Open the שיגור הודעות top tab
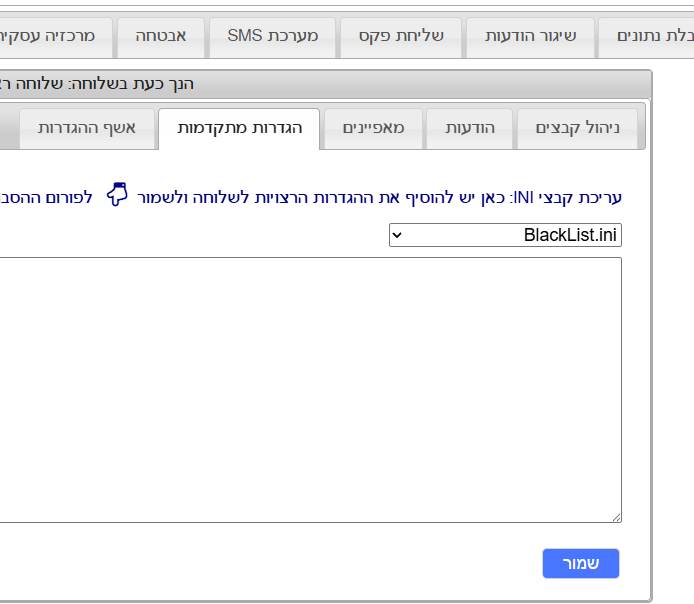Screen dimensions: 694x604 (530, 36)
